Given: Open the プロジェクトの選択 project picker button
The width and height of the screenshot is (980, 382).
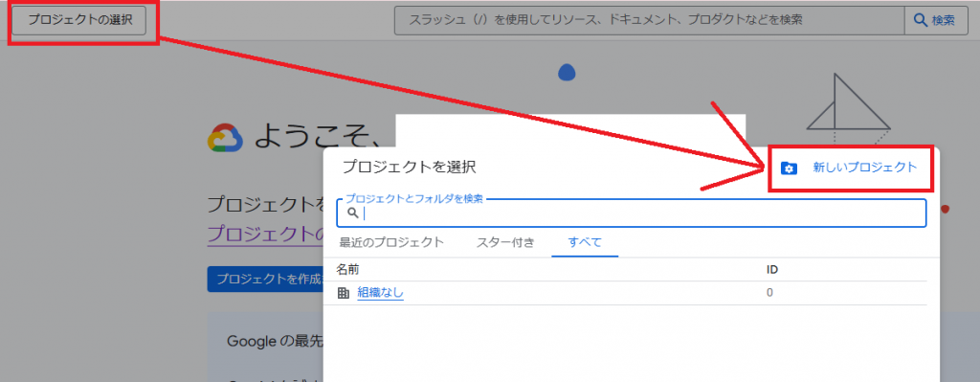Looking at the screenshot, I should (x=79, y=21).
